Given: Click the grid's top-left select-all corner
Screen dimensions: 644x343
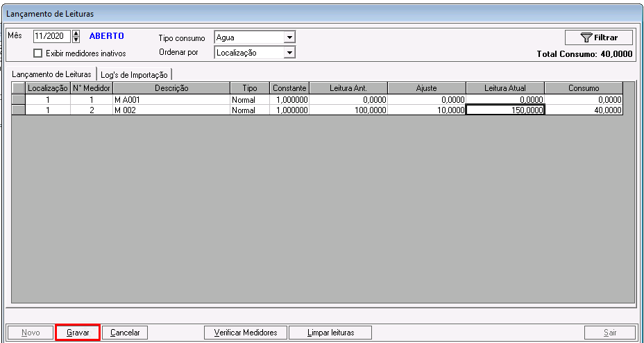Looking at the screenshot, I should [x=19, y=88].
